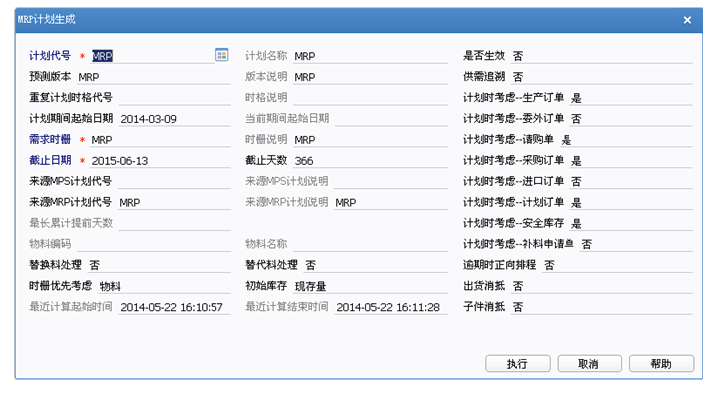The width and height of the screenshot is (715, 394).
Task: Toggle 计划时考虑--计划订单 value
Action: click(631, 202)
